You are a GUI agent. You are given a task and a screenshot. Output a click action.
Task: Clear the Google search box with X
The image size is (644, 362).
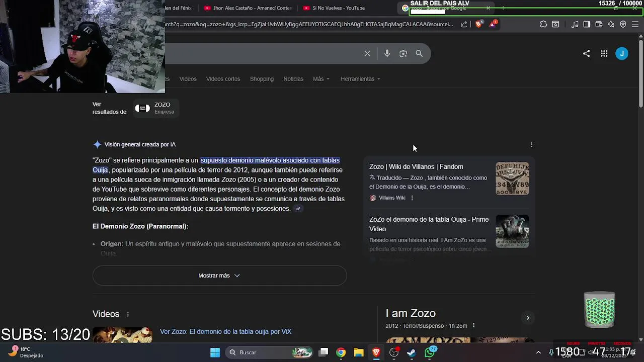[367, 53]
